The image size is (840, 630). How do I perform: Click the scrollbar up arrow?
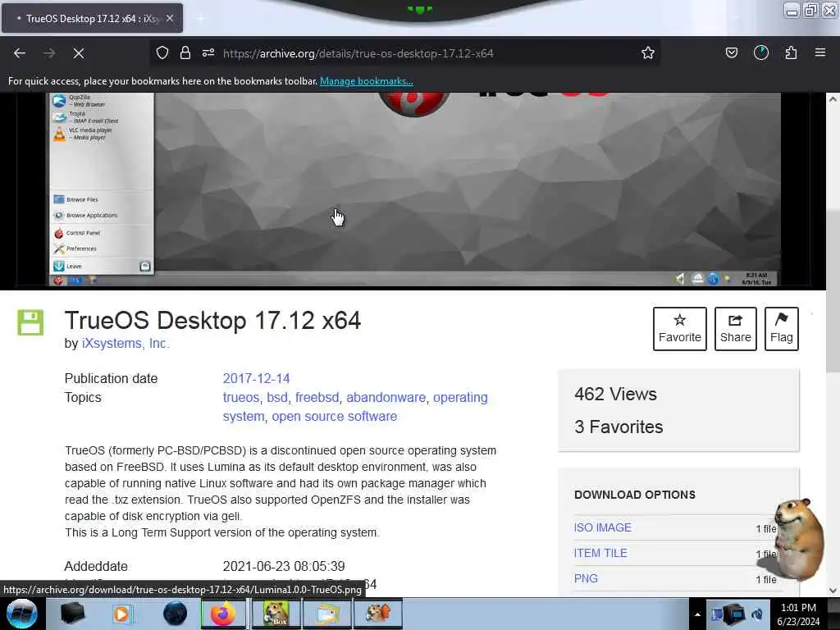[x=833, y=99]
